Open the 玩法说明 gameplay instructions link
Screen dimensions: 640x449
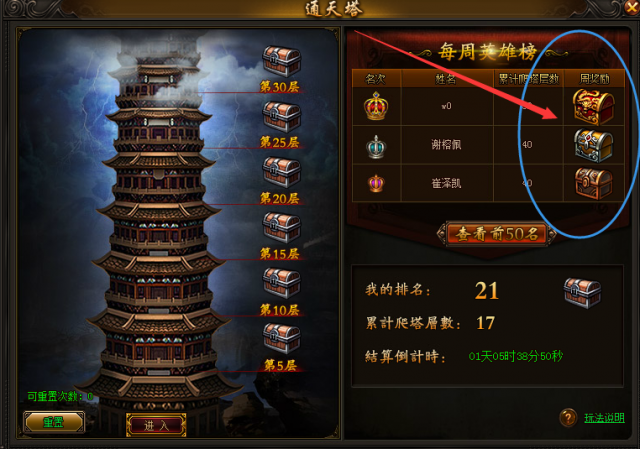(x=604, y=418)
